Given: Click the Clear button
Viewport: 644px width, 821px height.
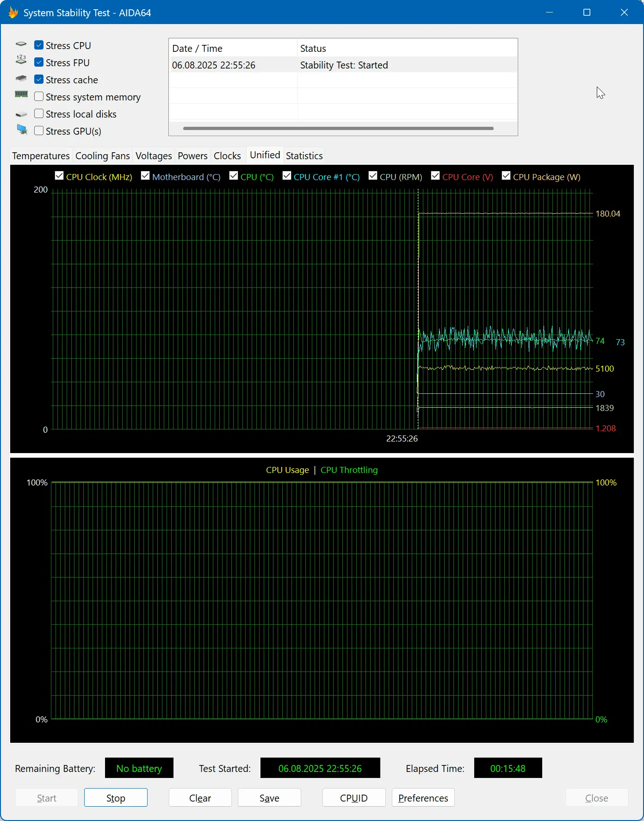Looking at the screenshot, I should tap(200, 798).
